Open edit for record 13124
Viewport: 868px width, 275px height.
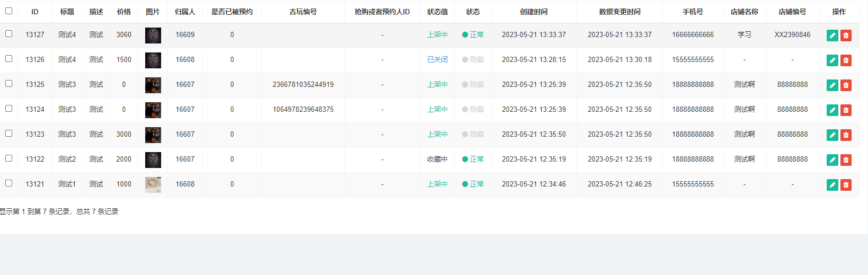832,110
